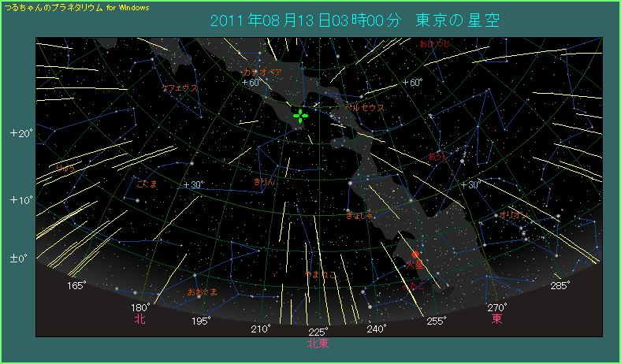
Task: Click the ±0° altitude scale label
Action: (20, 258)
